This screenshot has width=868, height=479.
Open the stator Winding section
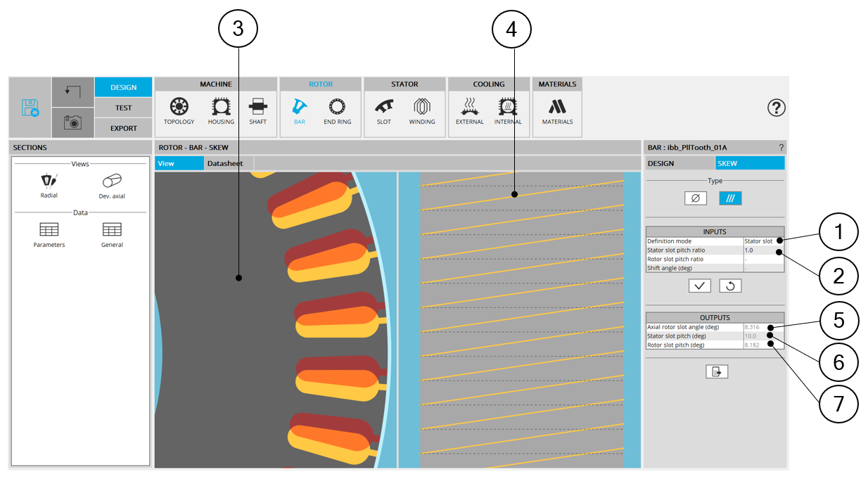tap(422, 110)
